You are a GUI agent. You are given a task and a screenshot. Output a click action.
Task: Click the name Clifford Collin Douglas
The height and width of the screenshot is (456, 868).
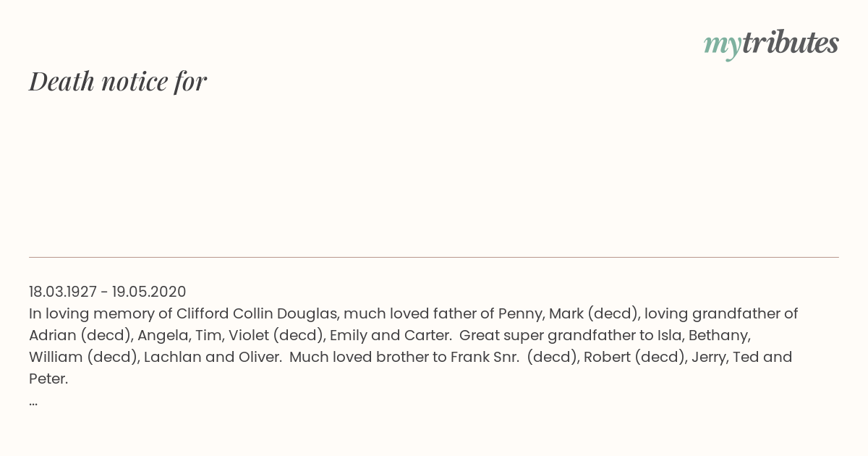(258, 313)
